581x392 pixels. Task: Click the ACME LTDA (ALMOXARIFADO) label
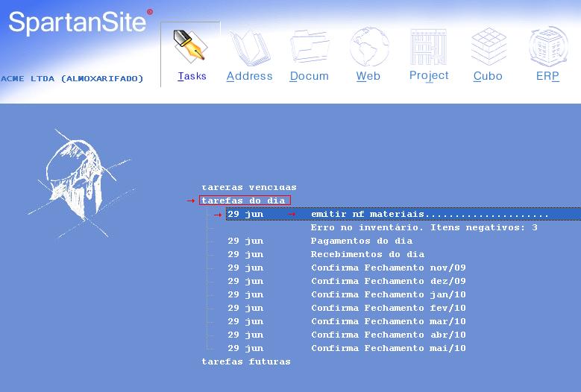(x=72, y=78)
